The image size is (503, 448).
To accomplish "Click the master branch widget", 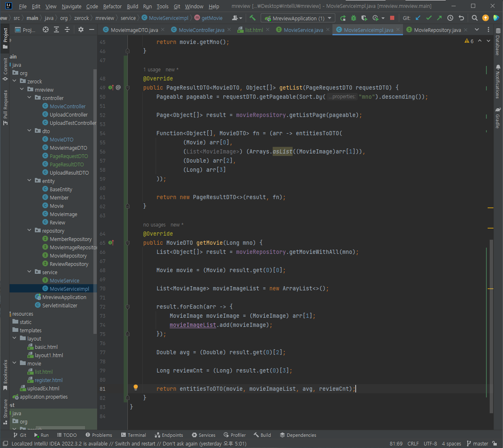I will [x=478, y=443].
